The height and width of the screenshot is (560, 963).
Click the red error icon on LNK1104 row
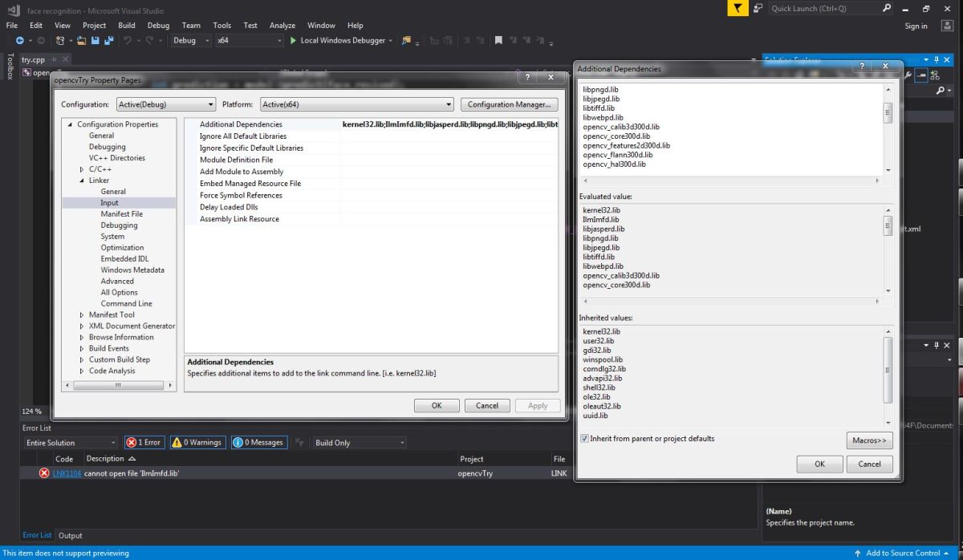tap(44, 473)
